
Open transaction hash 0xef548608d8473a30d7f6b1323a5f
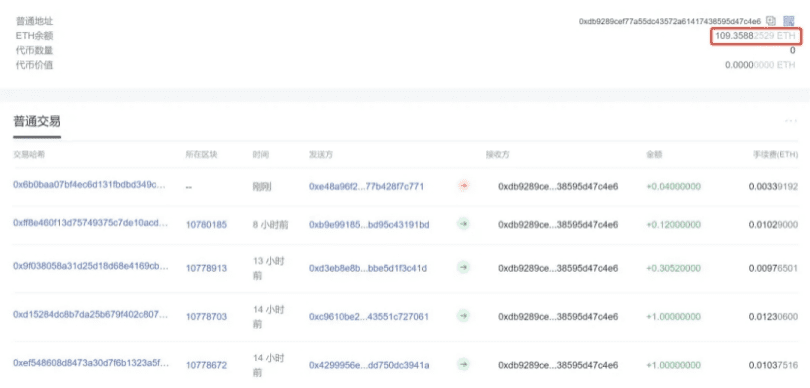tap(90, 363)
